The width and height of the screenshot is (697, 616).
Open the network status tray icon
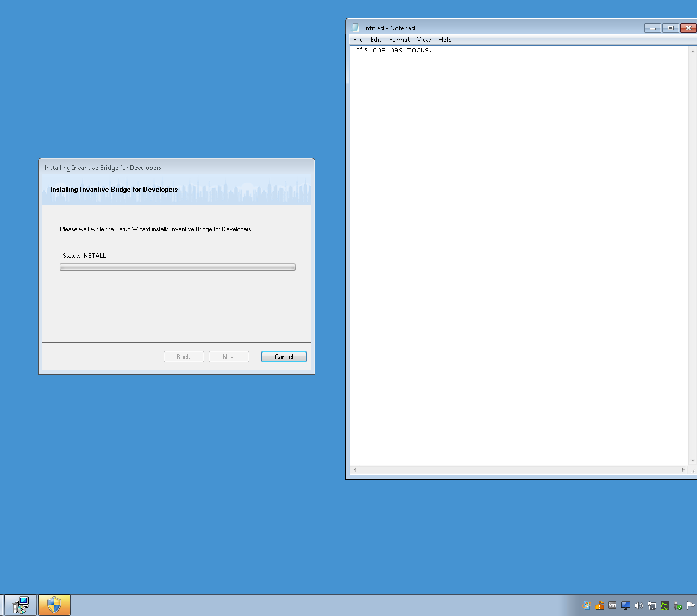pyautogui.click(x=651, y=605)
